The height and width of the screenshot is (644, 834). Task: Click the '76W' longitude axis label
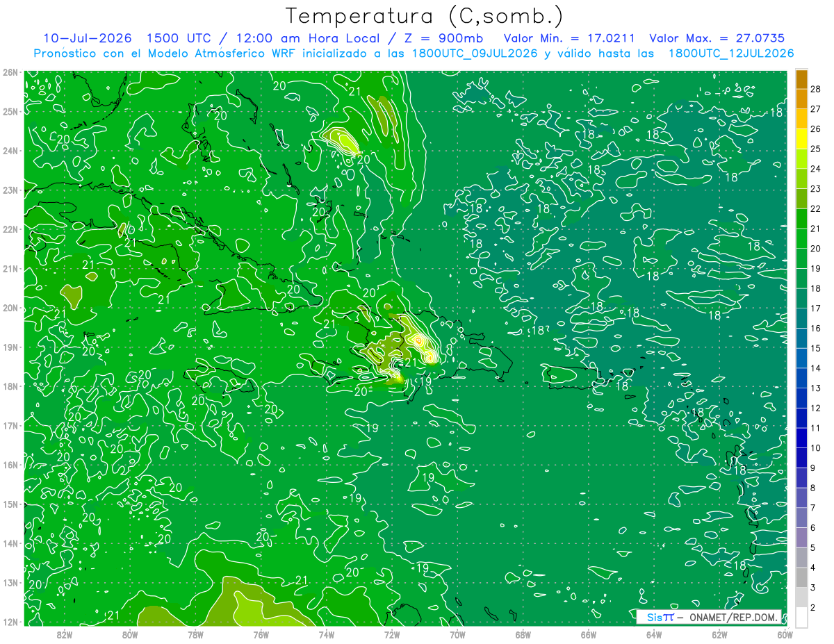click(x=261, y=634)
